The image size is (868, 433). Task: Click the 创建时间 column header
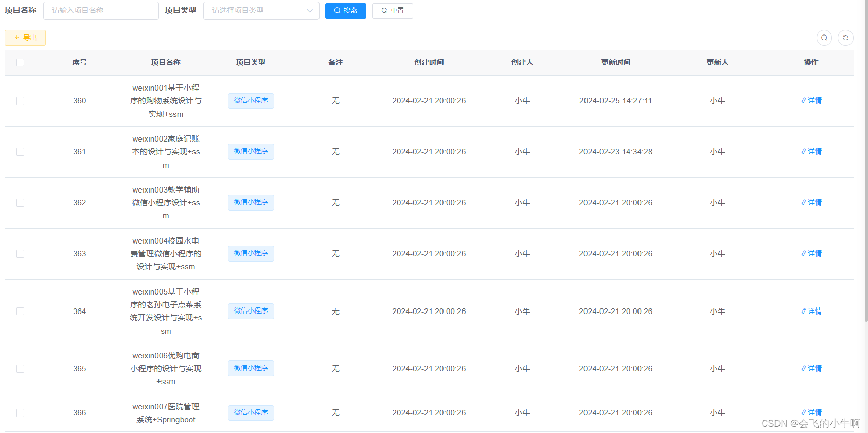tap(429, 62)
